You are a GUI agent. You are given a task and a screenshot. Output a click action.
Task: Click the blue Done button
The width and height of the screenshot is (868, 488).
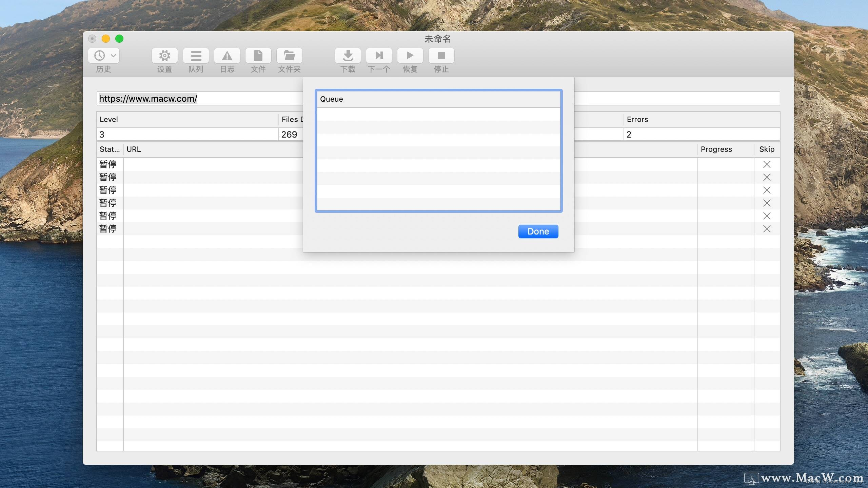[x=538, y=231]
